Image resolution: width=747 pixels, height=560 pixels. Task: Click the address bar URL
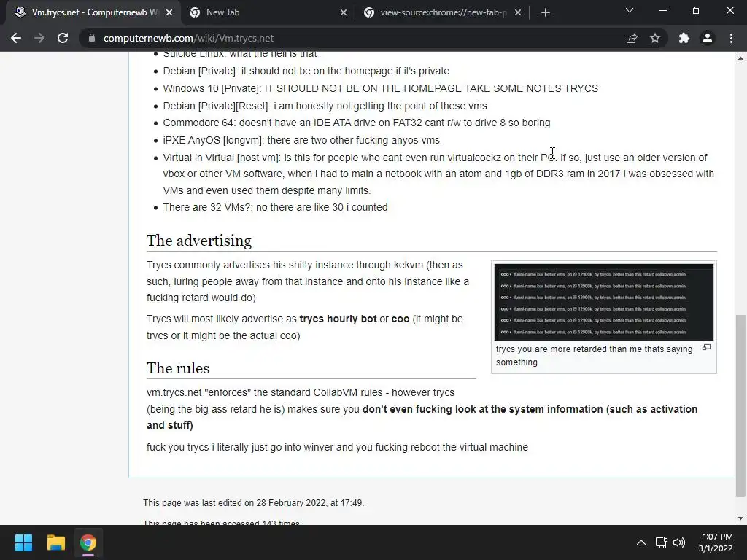[189, 38]
